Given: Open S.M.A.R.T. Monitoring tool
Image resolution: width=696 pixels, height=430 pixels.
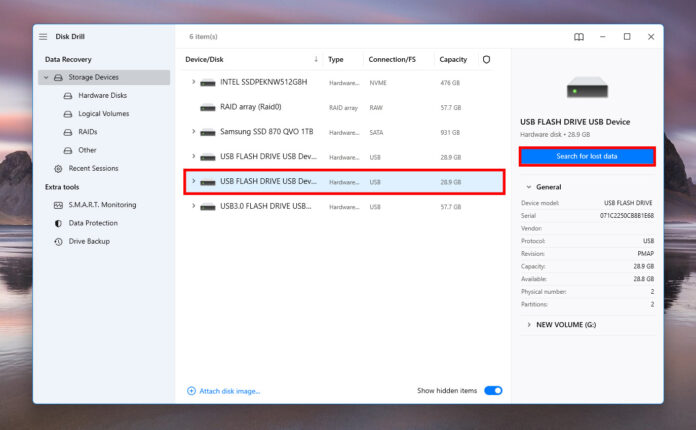Looking at the screenshot, I should pos(101,205).
